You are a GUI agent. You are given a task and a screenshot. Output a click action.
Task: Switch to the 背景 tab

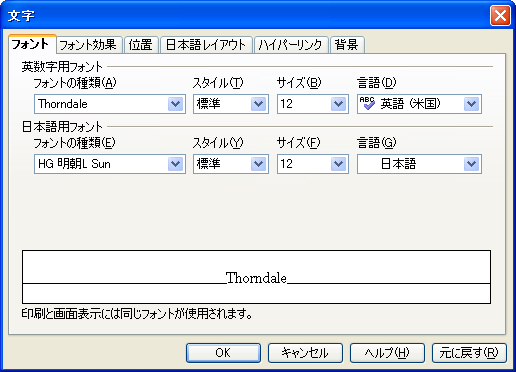pos(347,45)
